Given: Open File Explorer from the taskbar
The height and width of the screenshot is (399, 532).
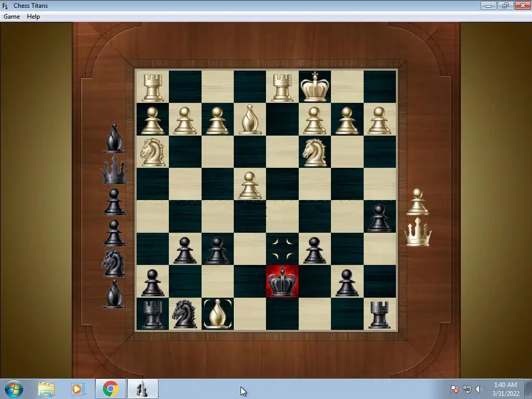Looking at the screenshot, I should coord(46,389).
